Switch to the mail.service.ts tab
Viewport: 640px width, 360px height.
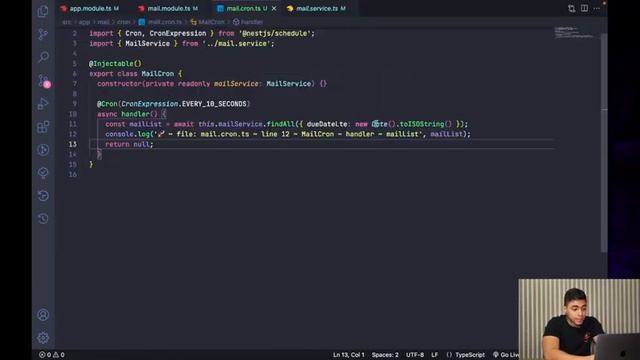pyautogui.click(x=316, y=8)
